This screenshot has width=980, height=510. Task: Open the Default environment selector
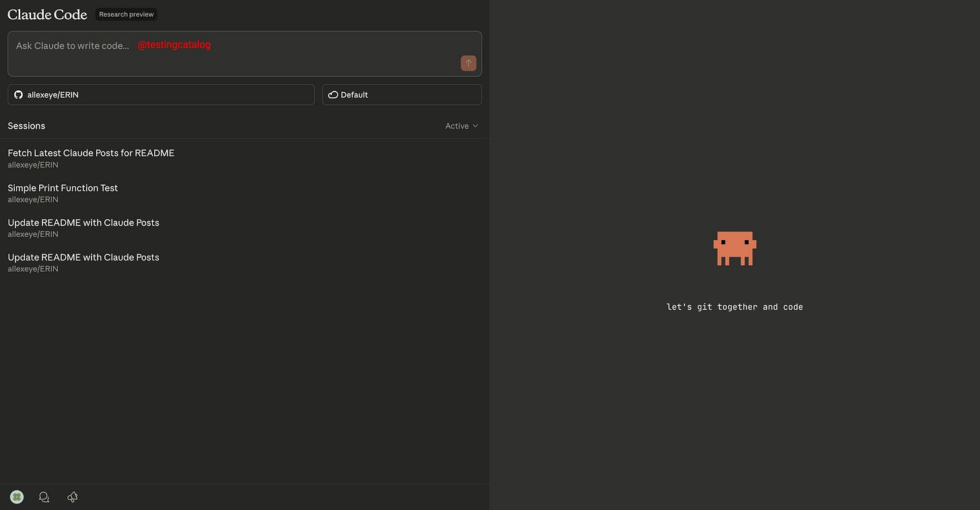pos(402,95)
